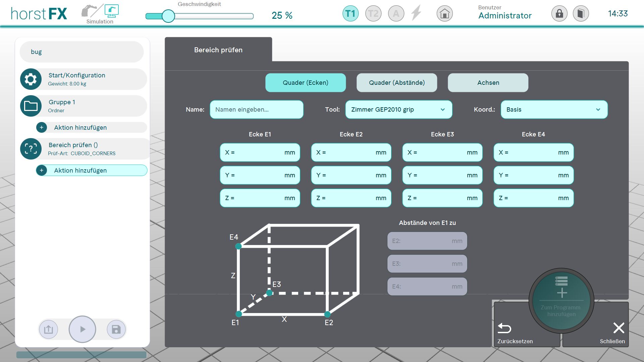Click the export/upload program icon
Image resolution: width=644 pixels, height=362 pixels.
pos(49,329)
